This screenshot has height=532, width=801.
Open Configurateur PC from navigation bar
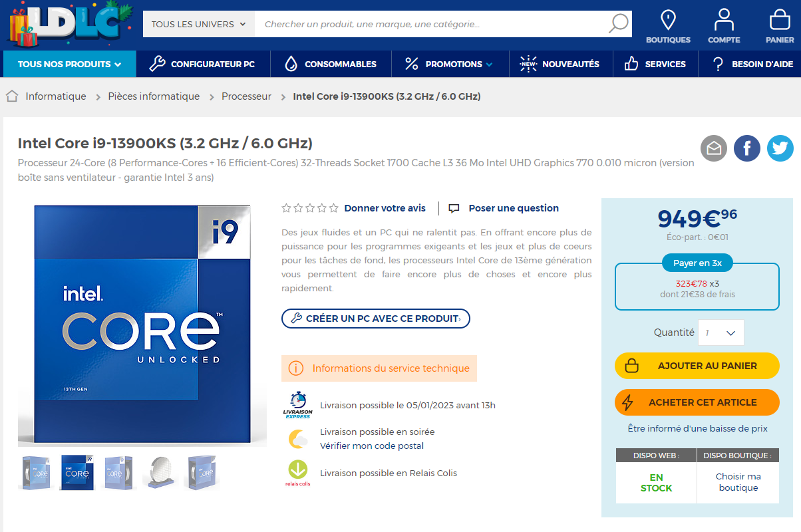[x=202, y=64]
